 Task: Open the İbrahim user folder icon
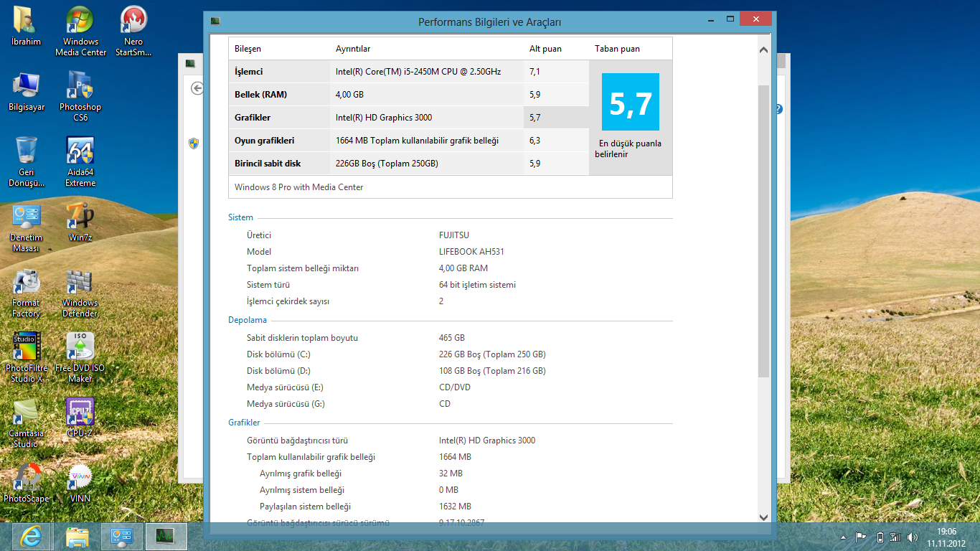pos(26,27)
